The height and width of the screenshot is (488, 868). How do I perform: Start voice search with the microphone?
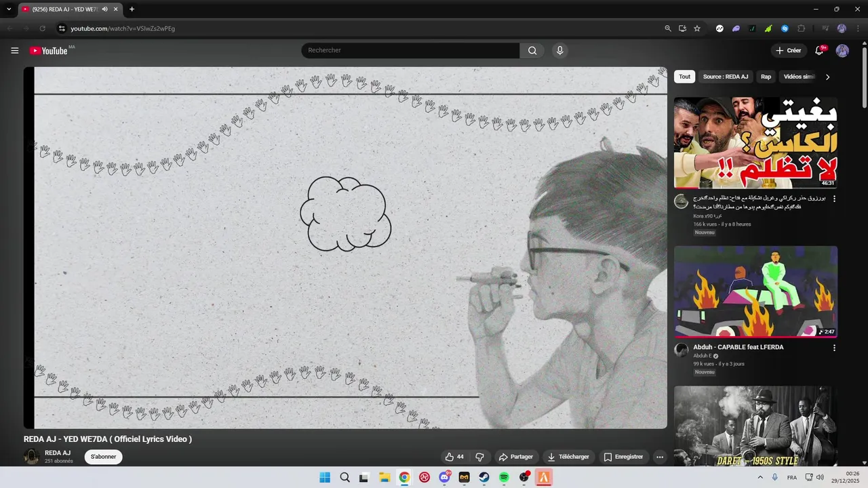559,51
